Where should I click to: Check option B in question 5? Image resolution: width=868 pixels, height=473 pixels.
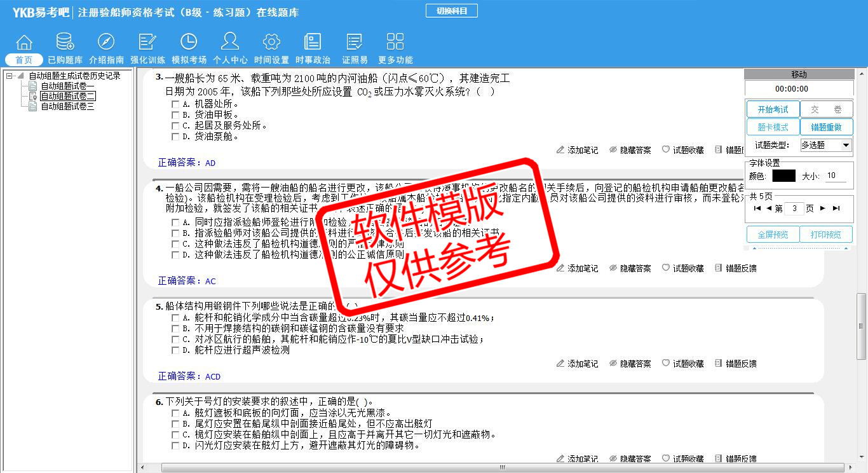point(175,329)
